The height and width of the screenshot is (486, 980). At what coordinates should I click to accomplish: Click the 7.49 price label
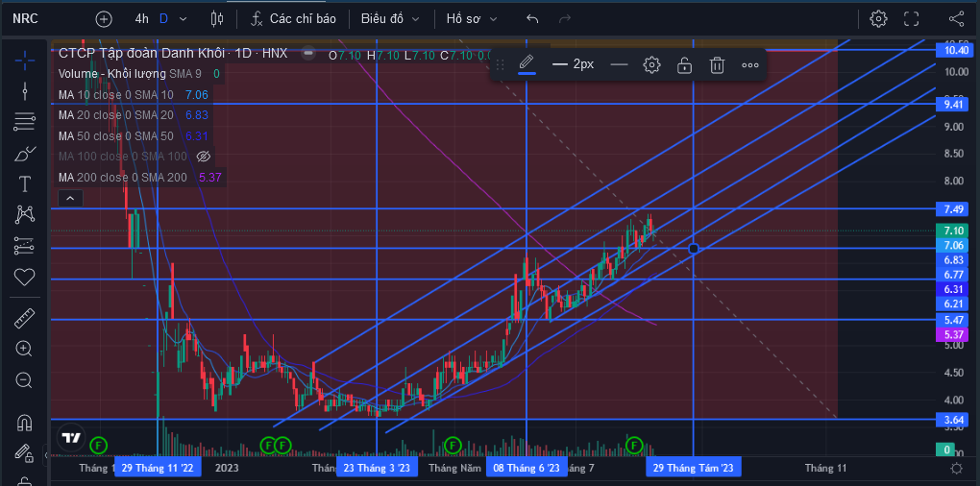click(x=952, y=208)
